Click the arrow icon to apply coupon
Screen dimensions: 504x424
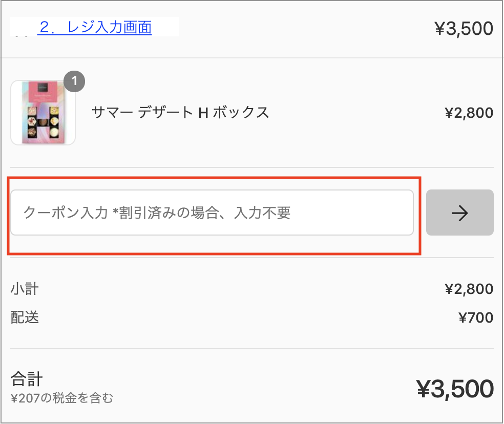(x=459, y=213)
